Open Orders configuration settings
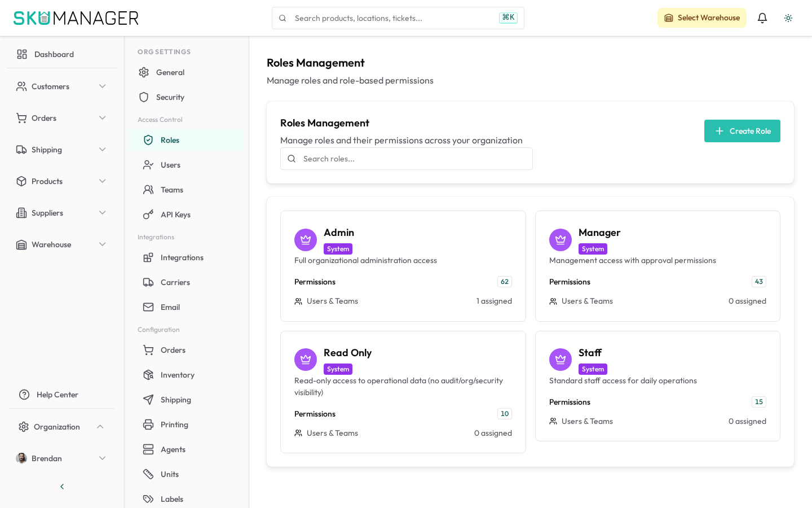812x508 pixels. [x=186, y=350]
